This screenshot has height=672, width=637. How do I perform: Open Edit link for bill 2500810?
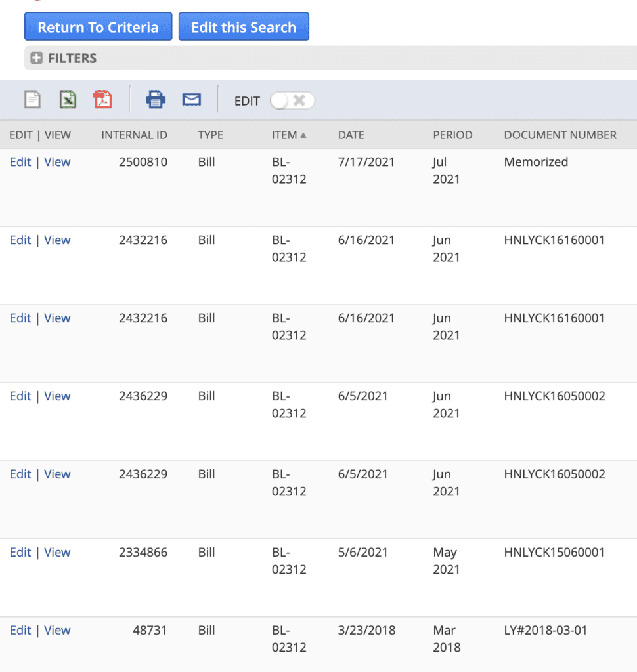(x=20, y=162)
